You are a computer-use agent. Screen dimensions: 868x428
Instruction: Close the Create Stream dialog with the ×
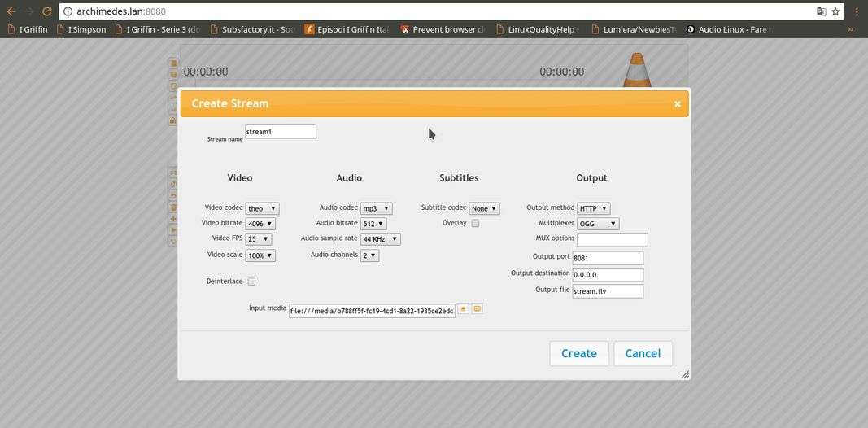pos(677,104)
